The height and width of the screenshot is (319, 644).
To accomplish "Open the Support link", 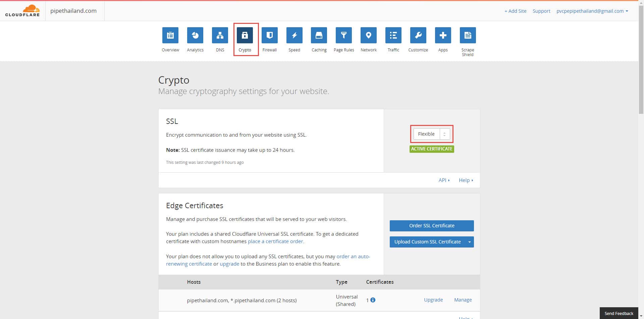I will pyautogui.click(x=541, y=11).
